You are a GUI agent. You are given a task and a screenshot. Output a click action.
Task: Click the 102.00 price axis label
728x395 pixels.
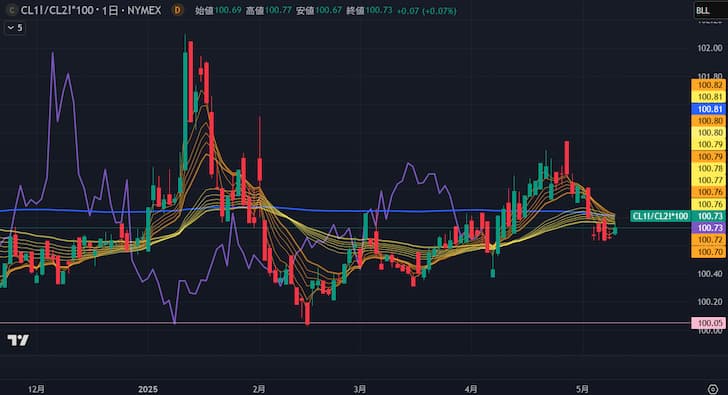tap(710, 48)
